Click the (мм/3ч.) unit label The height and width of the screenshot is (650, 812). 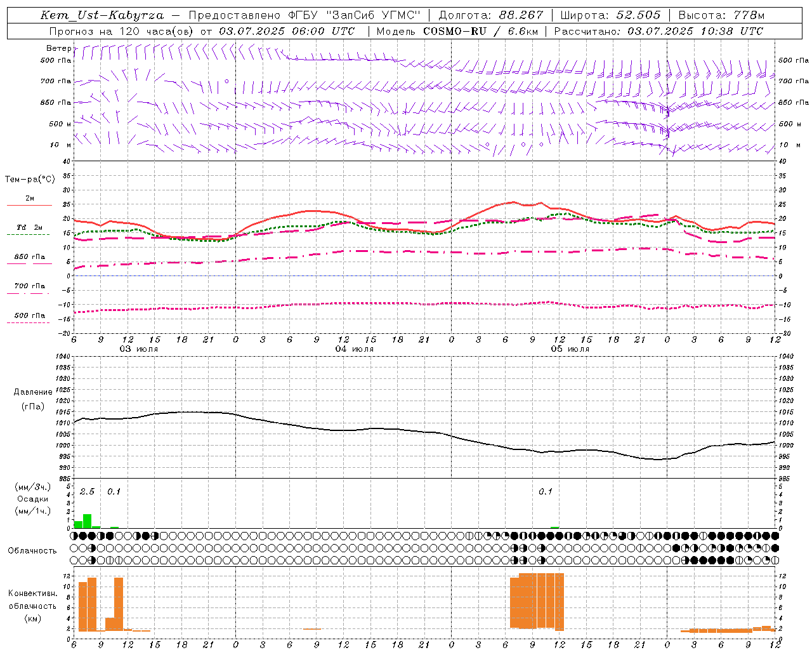[33, 487]
